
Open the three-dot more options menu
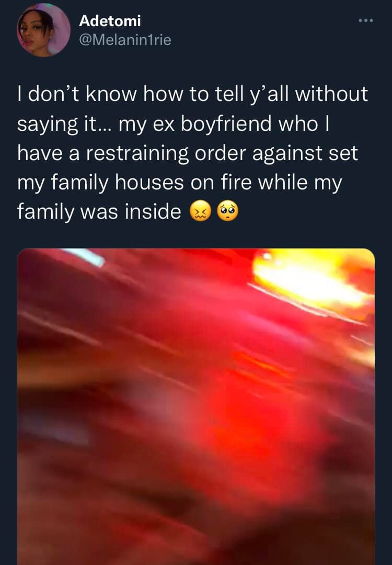click(x=366, y=21)
